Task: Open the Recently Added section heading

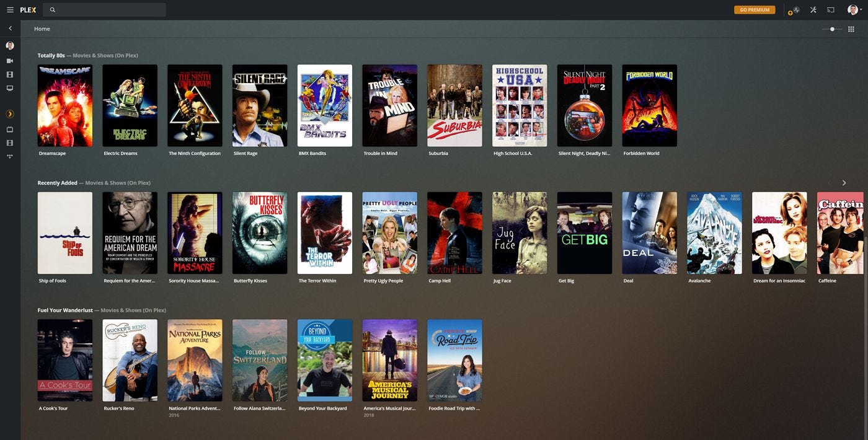Action: pos(94,183)
